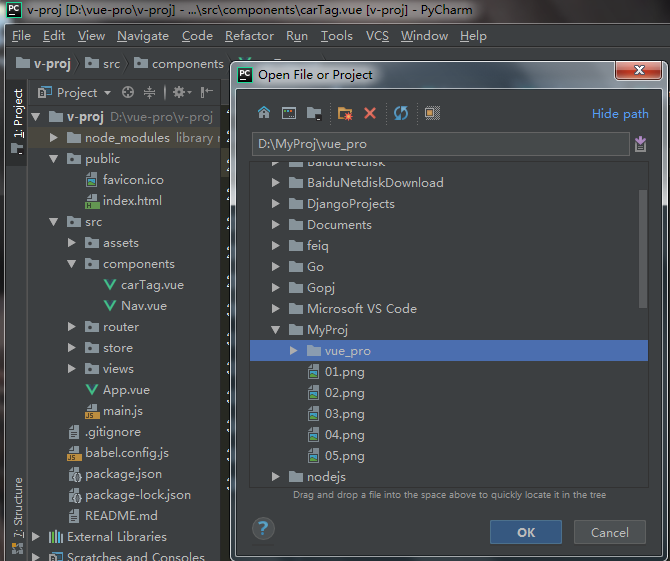The height and width of the screenshot is (561, 670).
Task: Expand the views folder arrow
Action: pyautogui.click(x=72, y=369)
